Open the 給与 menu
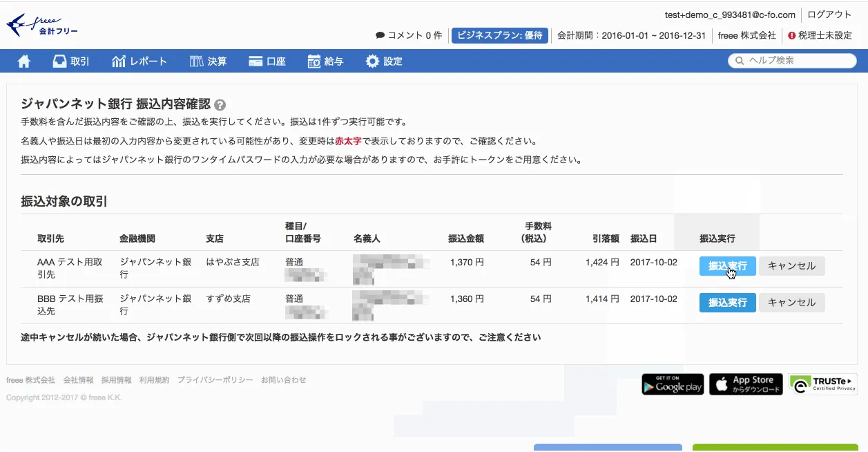Viewport: 868px width, 452px height. point(325,62)
